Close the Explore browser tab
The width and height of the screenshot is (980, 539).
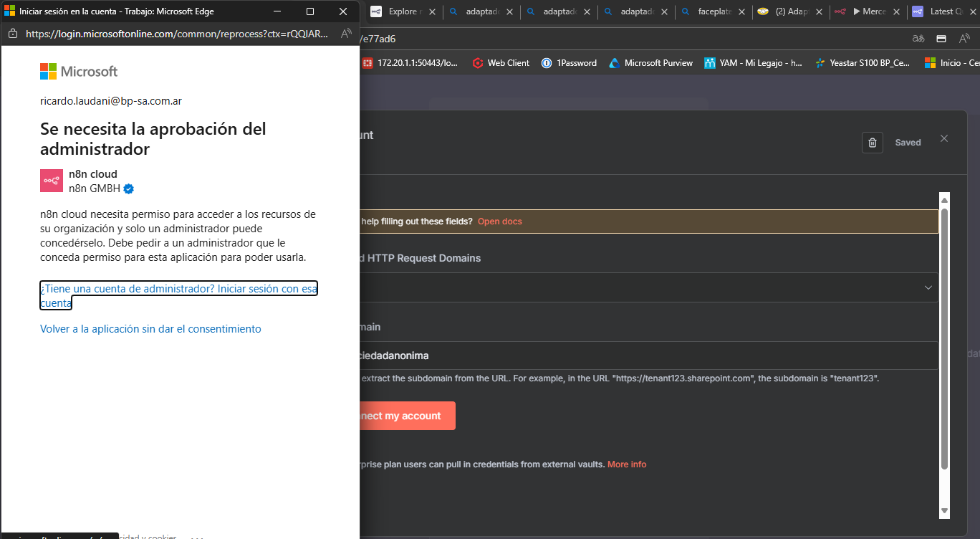click(x=432, y=12)
